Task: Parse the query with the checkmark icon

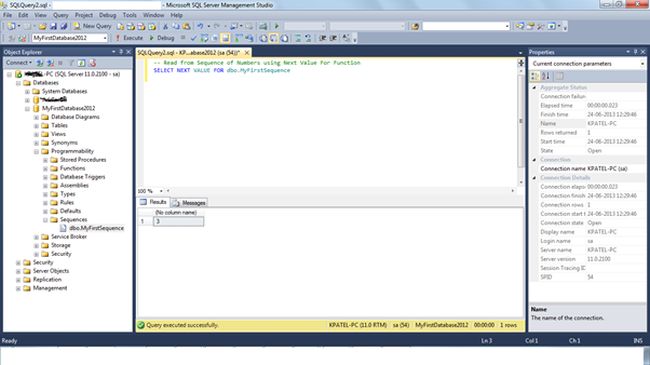Action: 193,38
